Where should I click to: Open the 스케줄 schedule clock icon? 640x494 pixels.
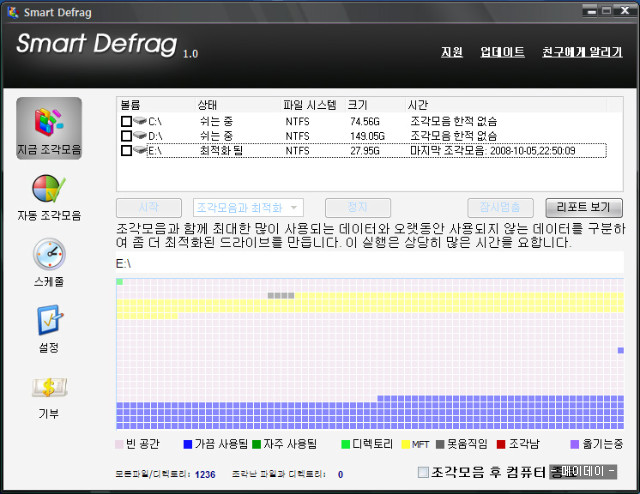coord(49,254)
